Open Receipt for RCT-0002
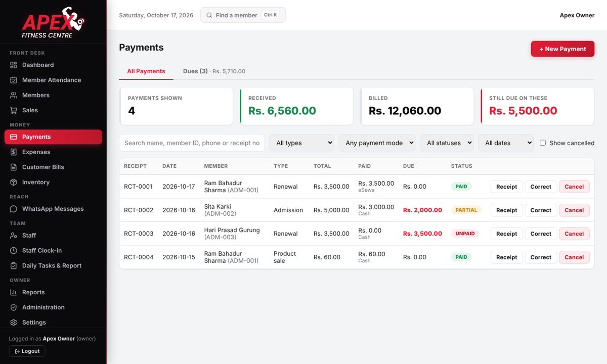Viewport: 607px width, 364px height. 506,210
